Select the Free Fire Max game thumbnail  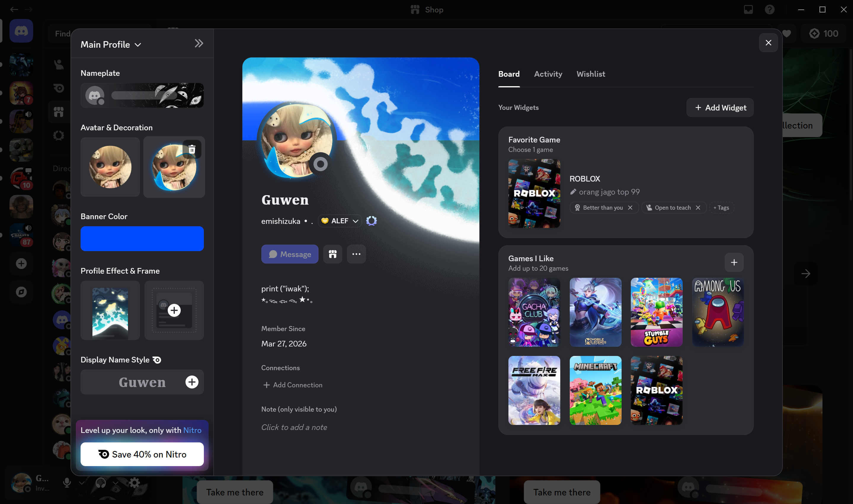point(534,390)
